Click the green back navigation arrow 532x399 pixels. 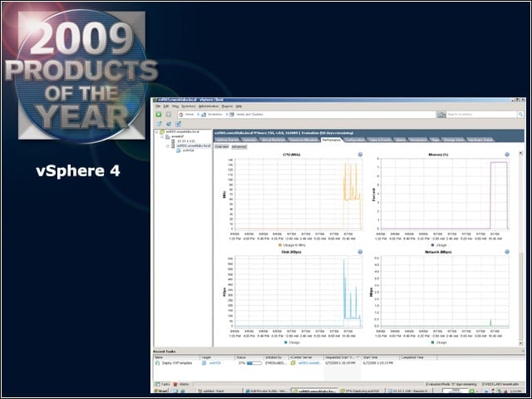pos(159,115)
